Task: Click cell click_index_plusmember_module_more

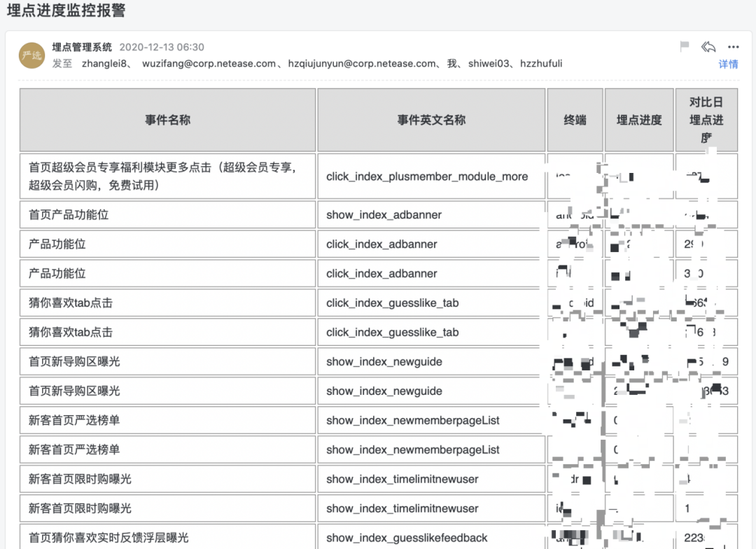Action: coord(431,176)
